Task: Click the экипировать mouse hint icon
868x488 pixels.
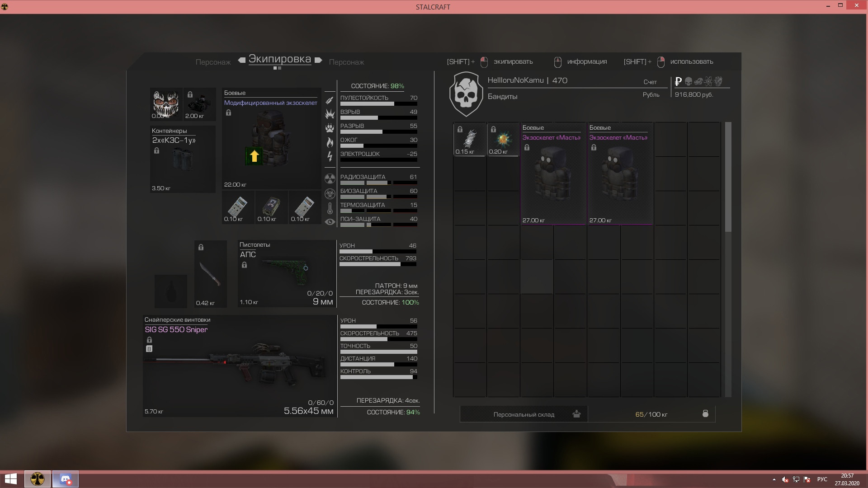Action: pos(484,62)
